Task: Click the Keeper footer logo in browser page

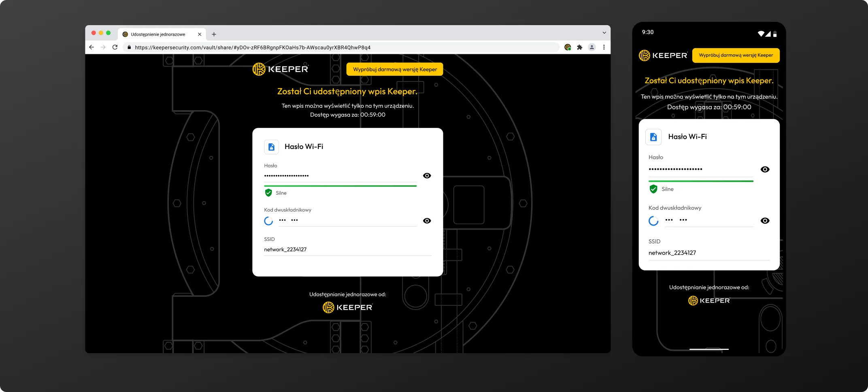Action: (347, 307)
